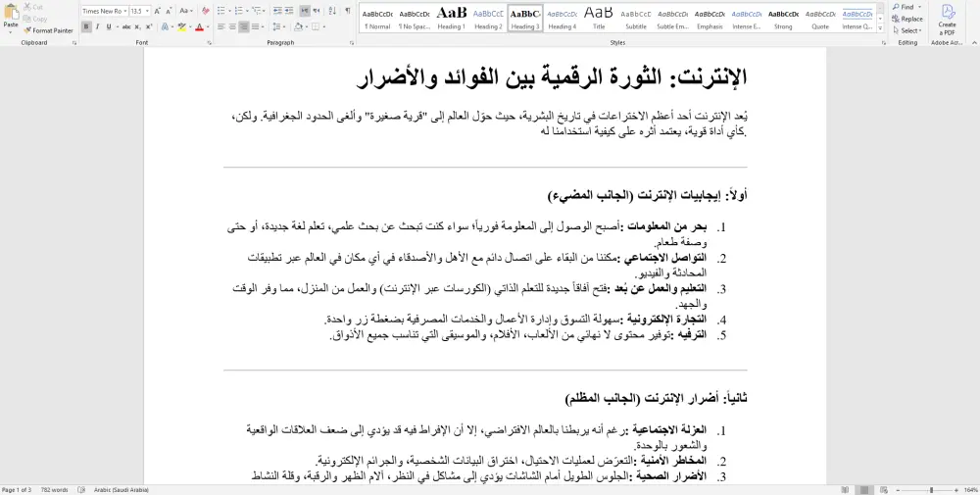Apply the Strong style

pyautogui.click(x=783, y=18)
